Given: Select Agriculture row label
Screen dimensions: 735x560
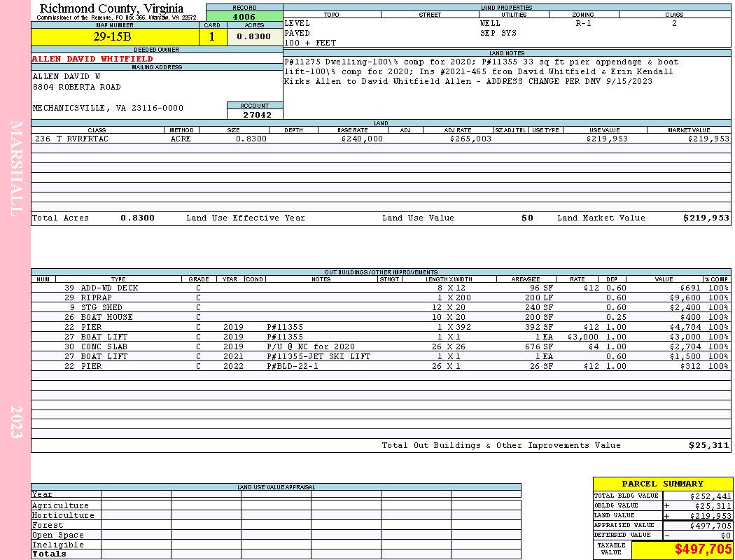Looking at the screenshot, I should (x=60, y=505).
